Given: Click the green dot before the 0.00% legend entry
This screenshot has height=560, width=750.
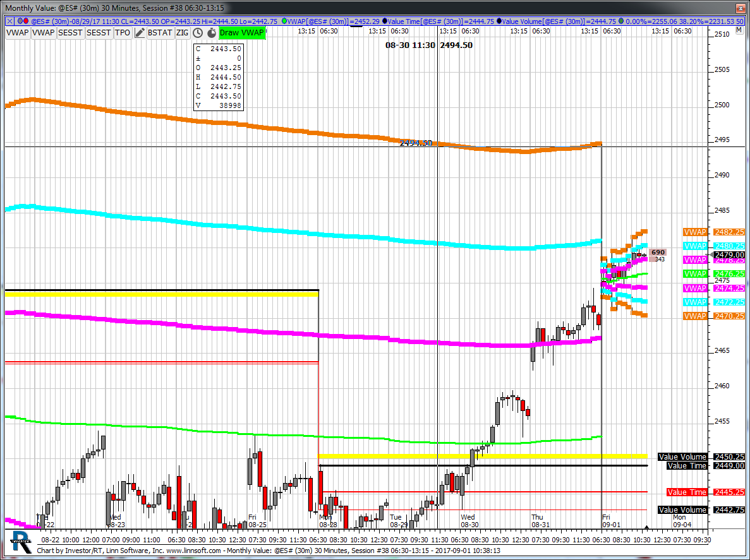Looking at the screenshot, I should click(621, 21).
